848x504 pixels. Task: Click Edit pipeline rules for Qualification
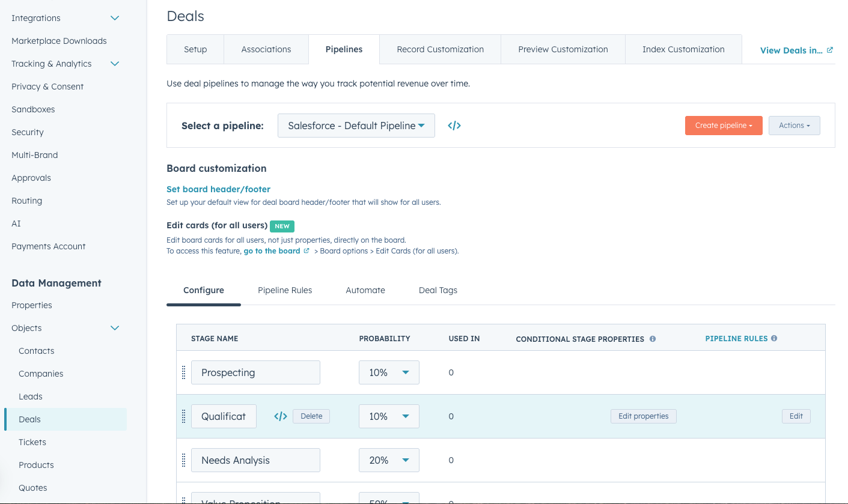[796, 416]
